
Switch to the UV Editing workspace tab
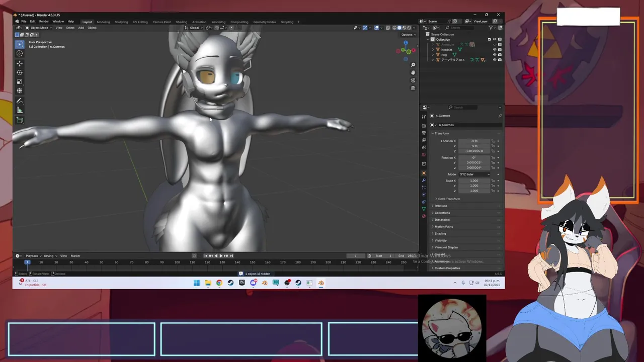click(x=140, y=22)
